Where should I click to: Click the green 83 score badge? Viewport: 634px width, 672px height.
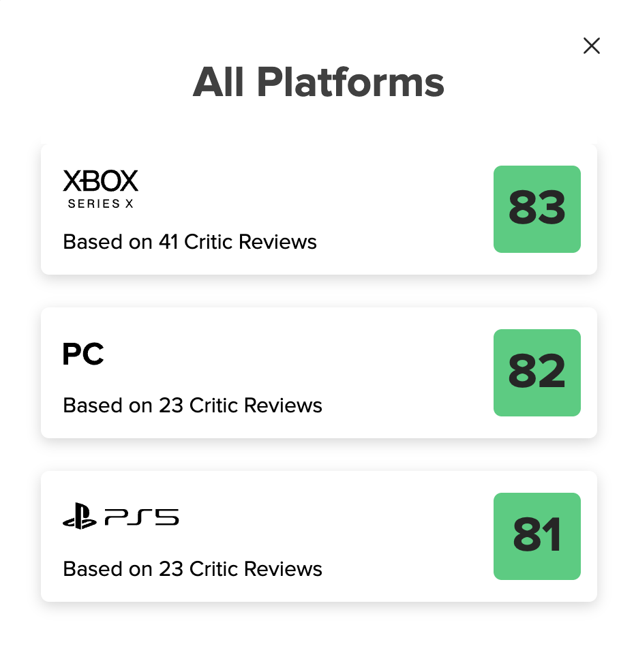[x=537, y=209]
